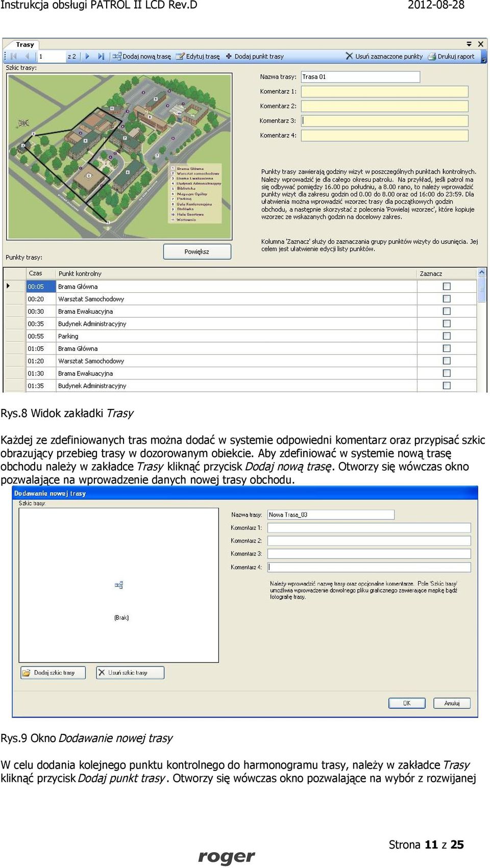Go to last route record icon
The width and height of the screenshot is (490, 868).
click(101, 57)
